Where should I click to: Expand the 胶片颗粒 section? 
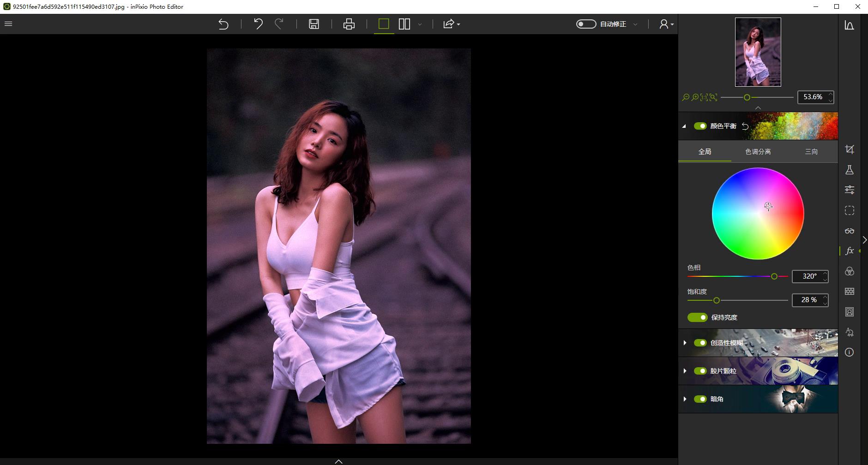pos(685,371)
